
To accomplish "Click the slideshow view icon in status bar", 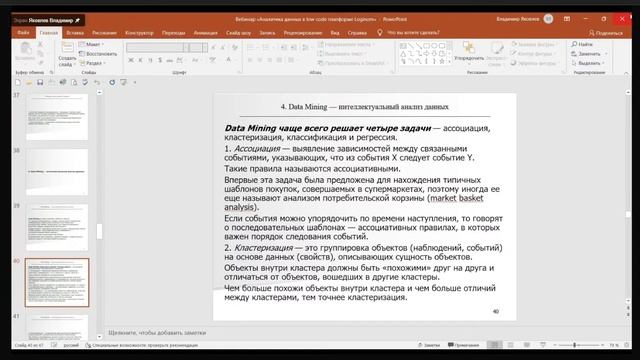I will click(543, 345).
